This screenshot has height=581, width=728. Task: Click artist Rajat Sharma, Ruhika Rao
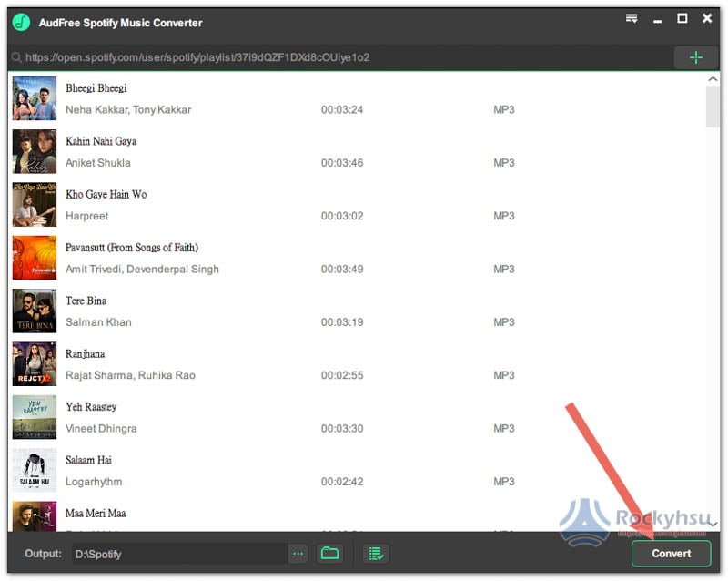pyautogui.click(x=130, y=375)
